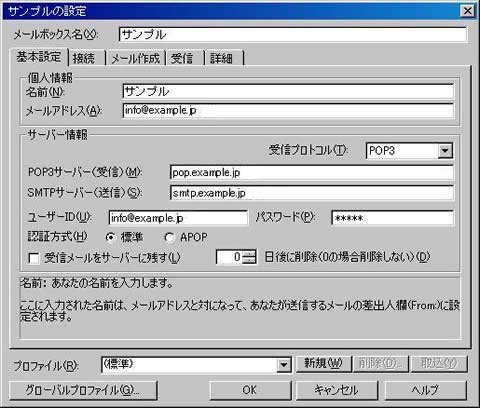Click the メールボックス名 text field
480x408 pixels.
point(292,34)
